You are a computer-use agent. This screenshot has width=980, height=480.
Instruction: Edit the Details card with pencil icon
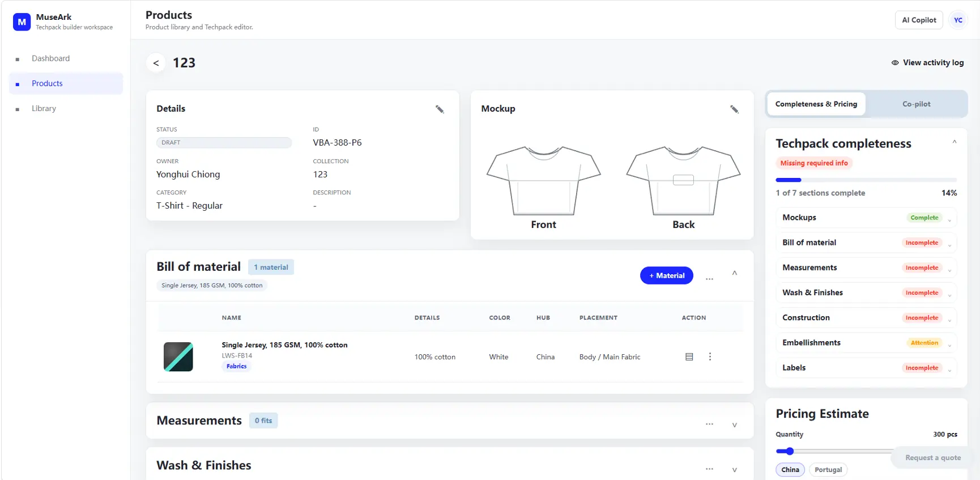point(440,109)
